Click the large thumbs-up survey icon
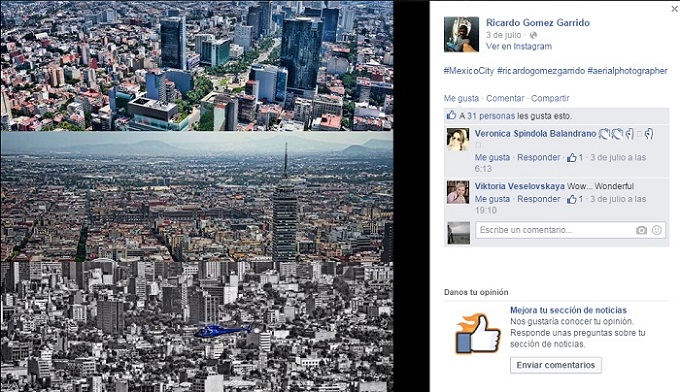The image size is (680, 392). coord(477,333)
